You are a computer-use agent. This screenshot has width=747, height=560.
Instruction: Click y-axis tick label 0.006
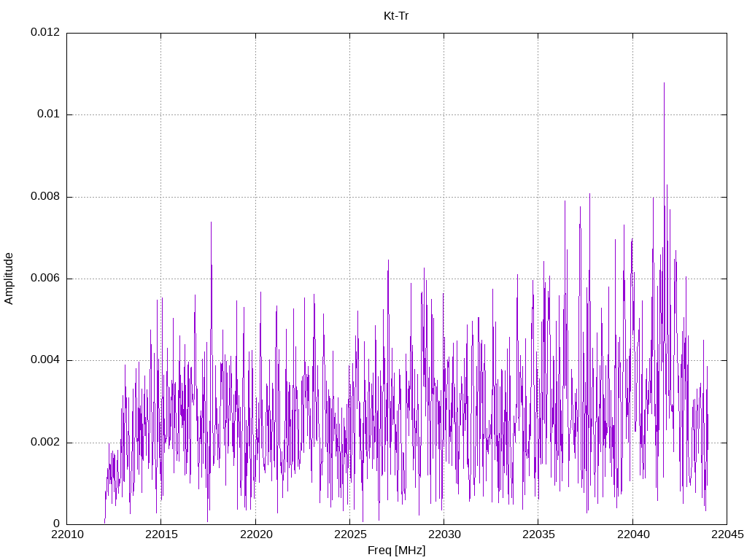coord(45,279)
